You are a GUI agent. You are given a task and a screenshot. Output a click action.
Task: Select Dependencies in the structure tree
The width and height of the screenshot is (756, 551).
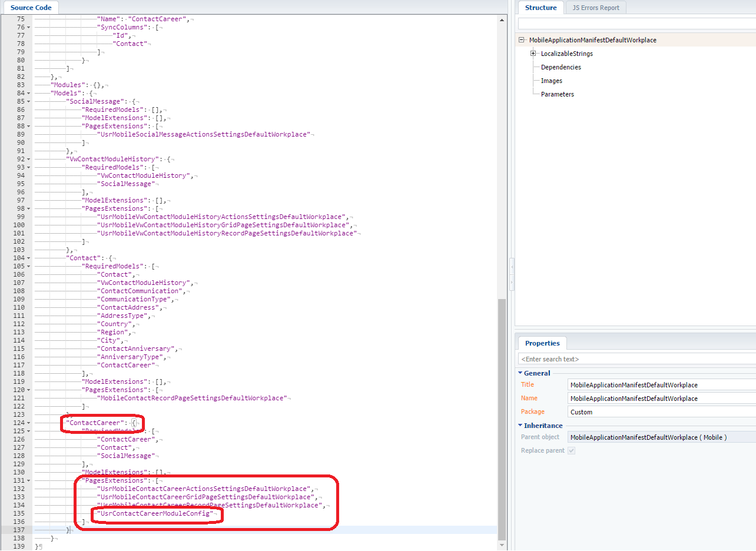tap(561, 67)
